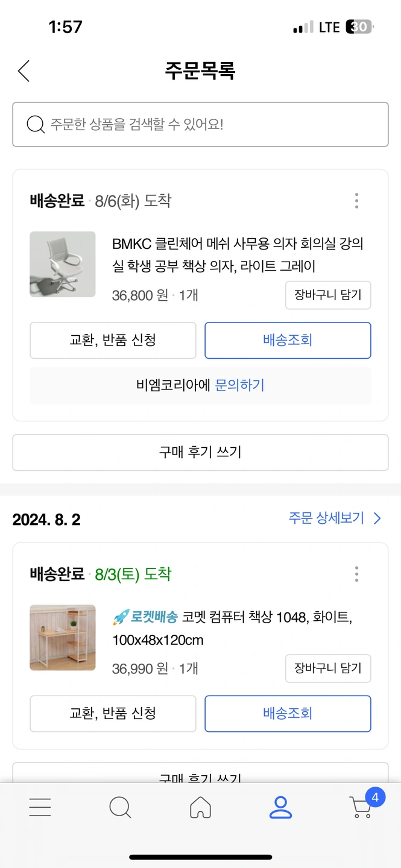Track chair delivery with 배송조회

[x=288, y=340]
